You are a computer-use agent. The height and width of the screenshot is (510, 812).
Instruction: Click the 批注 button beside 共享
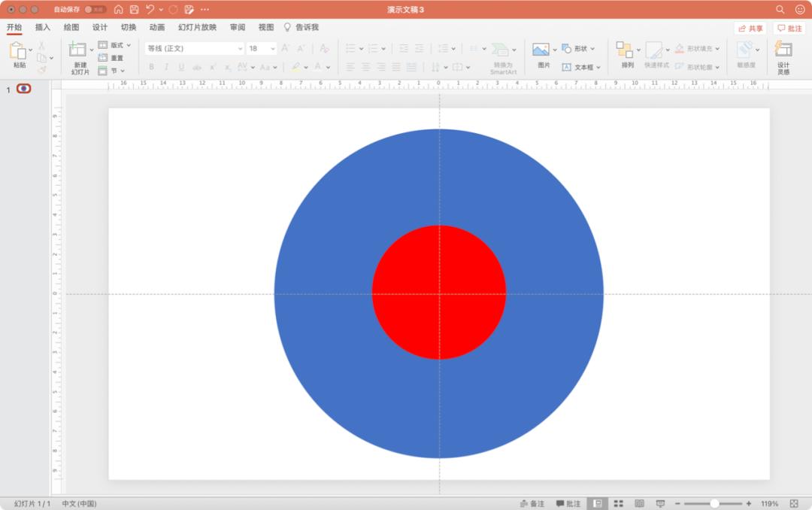coord(789,28)
